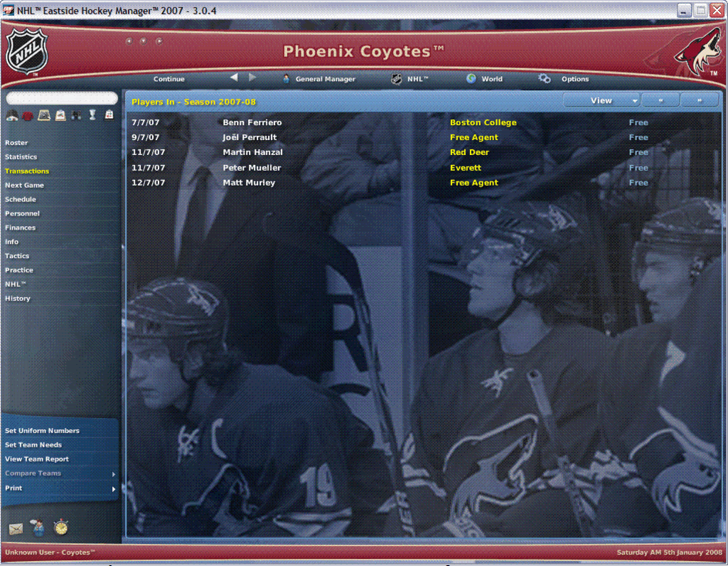
Task: Open Next Game in the sidebar
Action: 24,185
